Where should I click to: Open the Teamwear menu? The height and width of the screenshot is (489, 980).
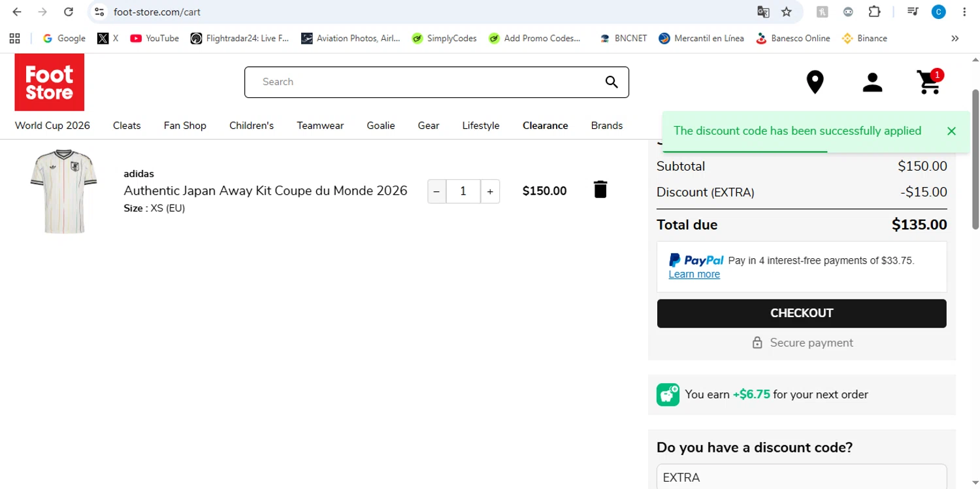(x=320, y=126)
